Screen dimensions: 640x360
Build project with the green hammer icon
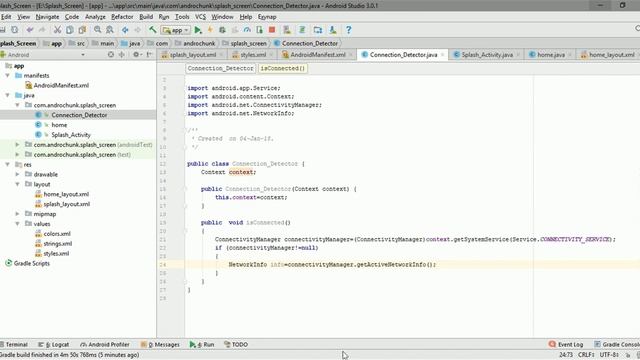[x=153, y=30]
